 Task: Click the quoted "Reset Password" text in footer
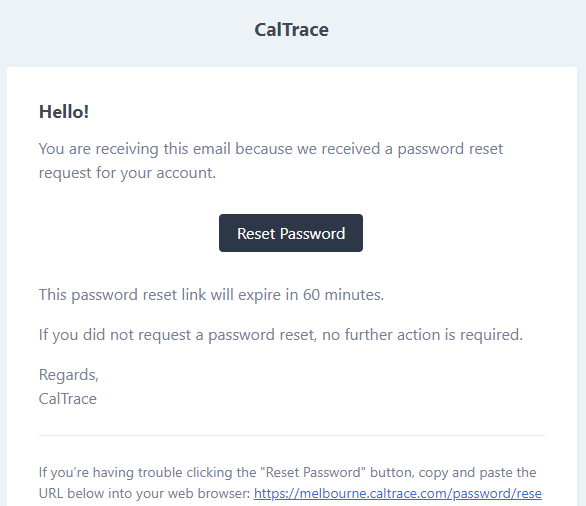click(x=315, y=472)
